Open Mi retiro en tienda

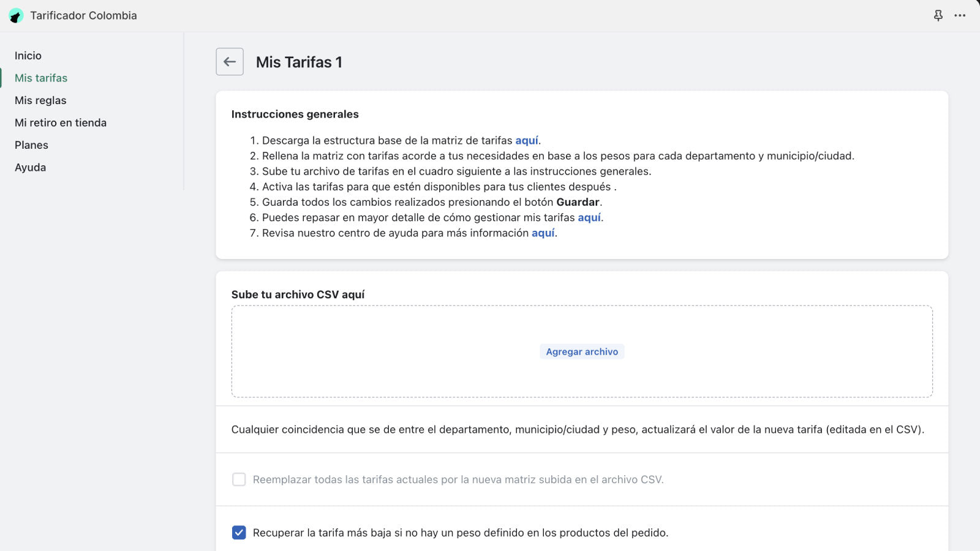coord(60,122)
